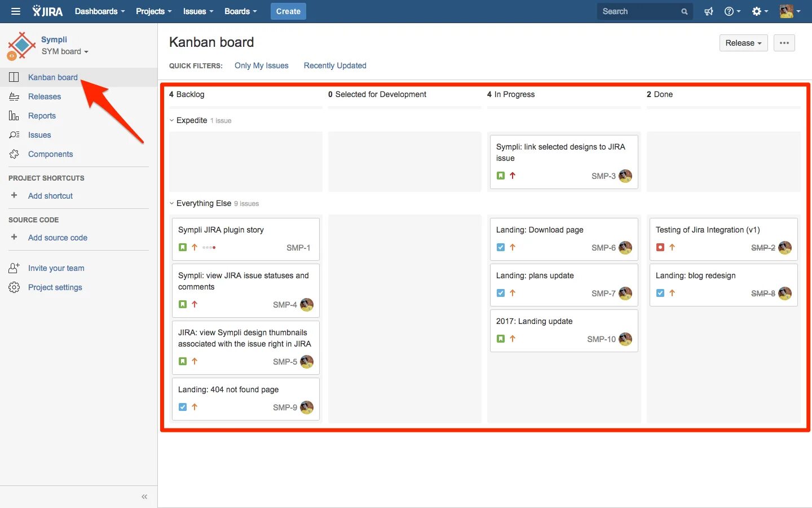Collapse the sidebar with the double chevron
Image resolution: width=812 pixels, height=508 pixels.
tap(144, 497)
